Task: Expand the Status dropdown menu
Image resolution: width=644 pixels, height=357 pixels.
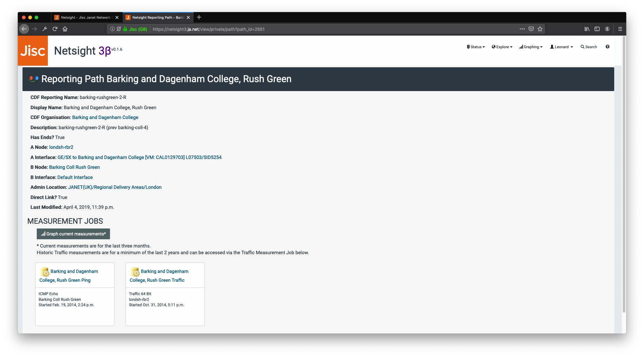Action: pyautogui.click(x=476, y=47)
